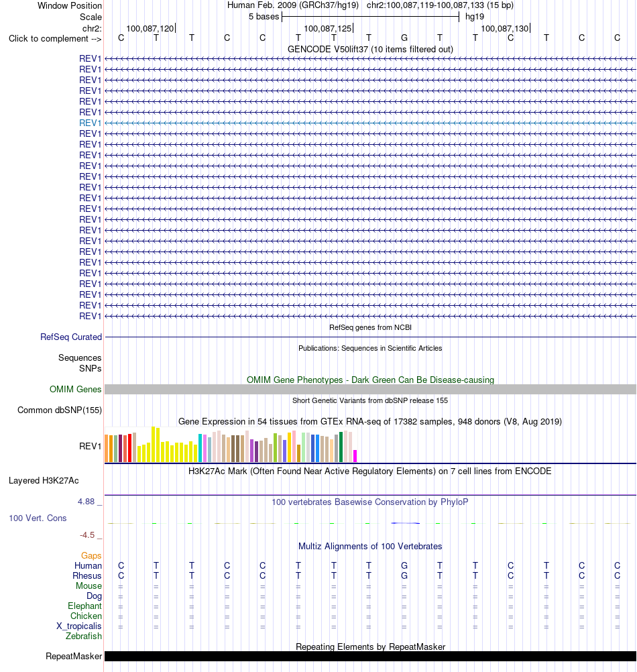This screenshot has height=672, width=637.
Task: Open the GENCODE V50lift37 track title
Action: [370, 49]
